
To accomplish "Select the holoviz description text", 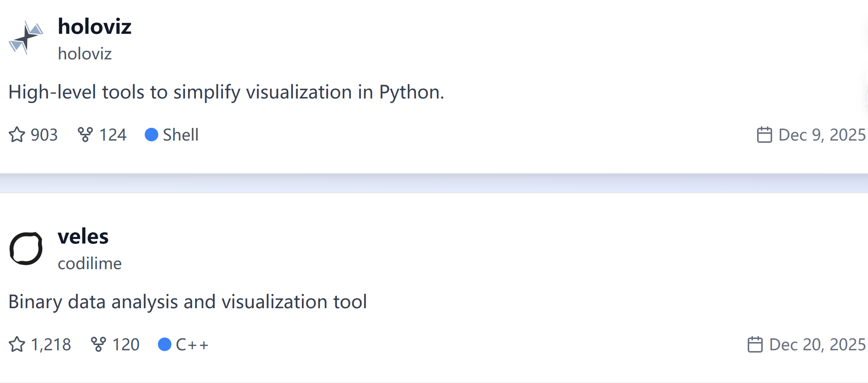I will (x=226, y=92).
